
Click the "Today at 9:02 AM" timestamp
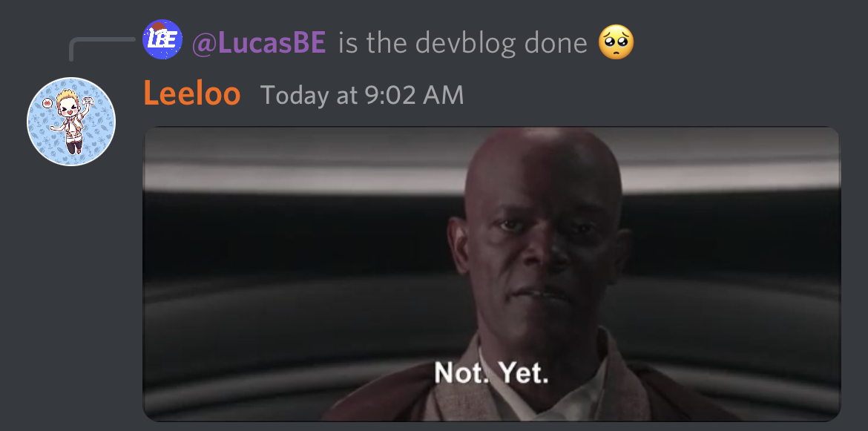coord(362,95)
